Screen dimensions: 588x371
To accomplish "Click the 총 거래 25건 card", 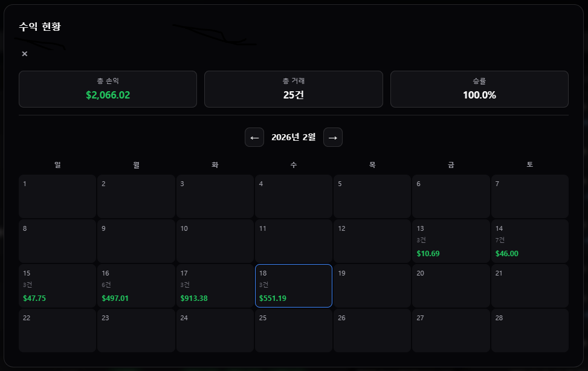I will 293,89.
